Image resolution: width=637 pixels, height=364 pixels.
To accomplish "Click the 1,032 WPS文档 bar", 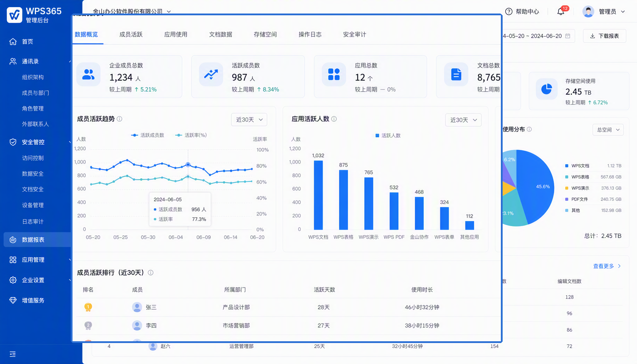I will pyautogui.click(x=318, y=195).
